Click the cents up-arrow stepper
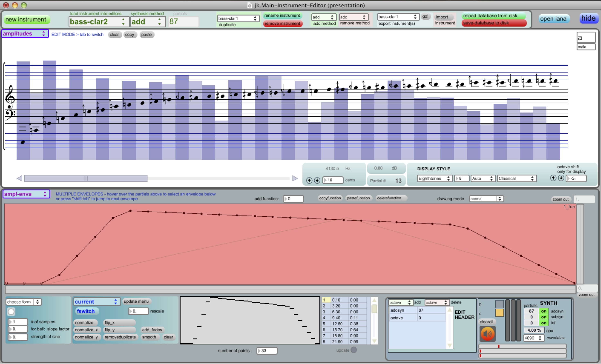Viewport: 601px width, 364px height. pyautogui.click(x=309, y=180)
